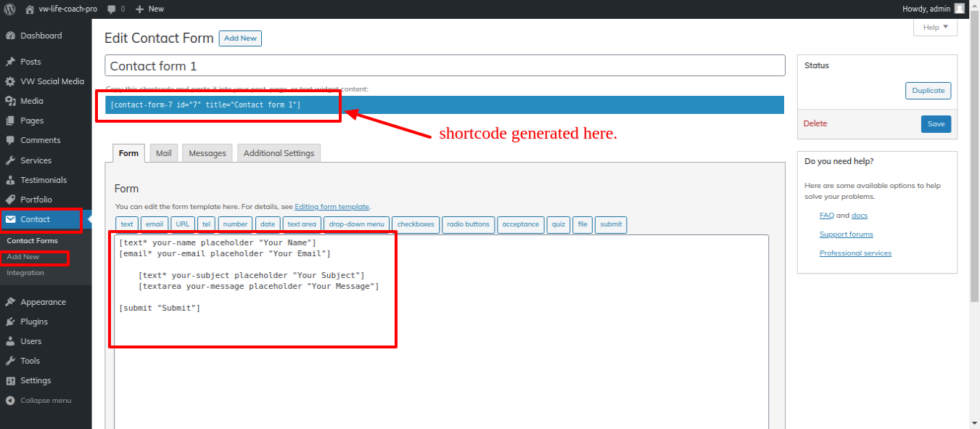Click the Posts pin icon
980x429 pixels.
point(10,62)
